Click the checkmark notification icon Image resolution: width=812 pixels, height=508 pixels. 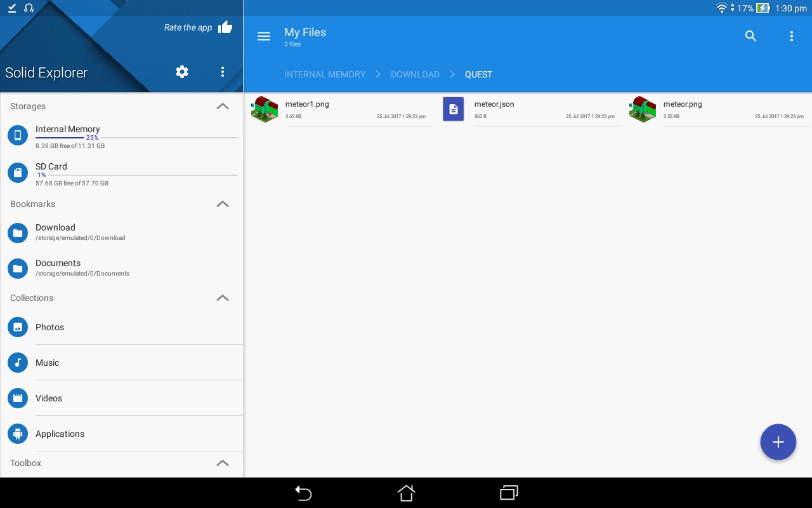[x=12, y=8]
